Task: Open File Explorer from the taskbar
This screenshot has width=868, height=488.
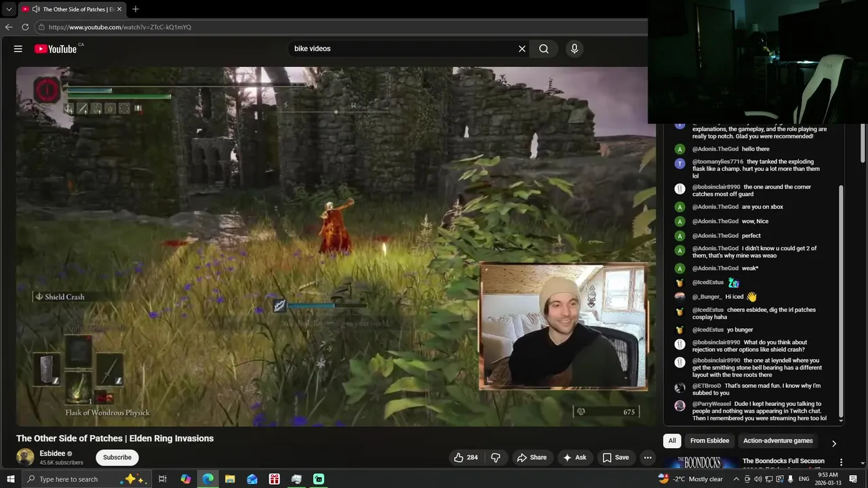Action: (x=230, y=479)
